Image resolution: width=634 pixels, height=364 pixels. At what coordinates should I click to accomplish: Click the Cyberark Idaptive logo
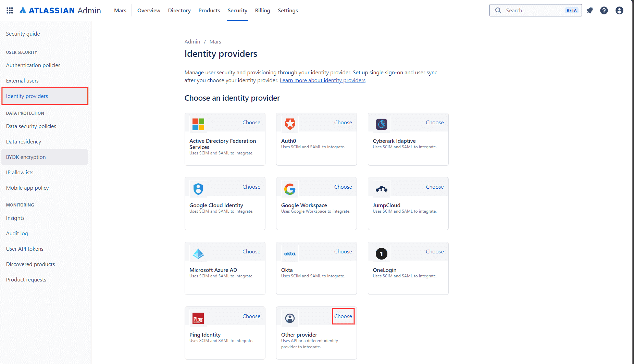381,124
